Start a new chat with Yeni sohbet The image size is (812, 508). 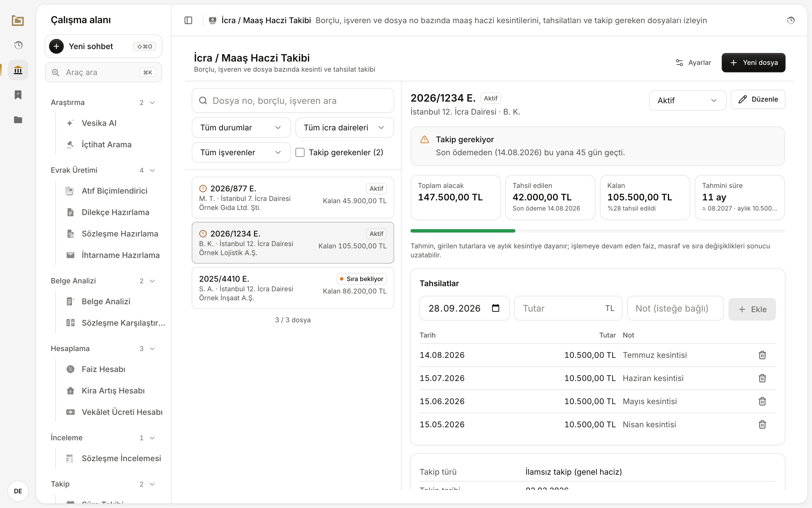pos(103,46)
